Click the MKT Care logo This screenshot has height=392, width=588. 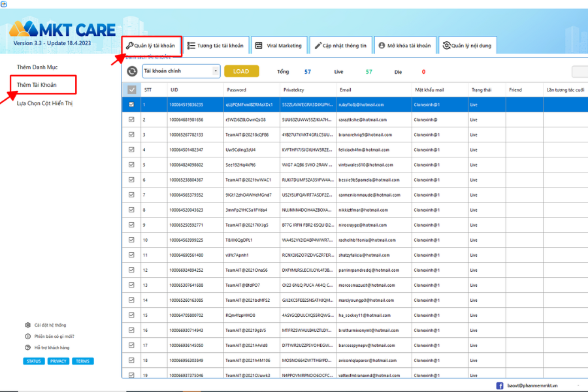[63, 29]
